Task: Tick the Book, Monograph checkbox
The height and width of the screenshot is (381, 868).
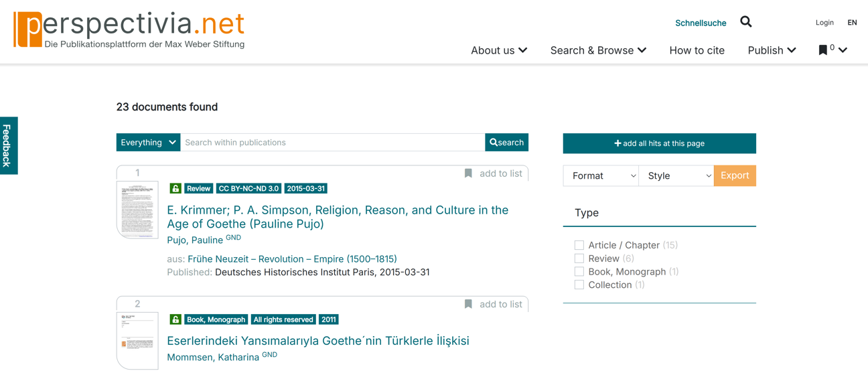Action: click(579, 272)
